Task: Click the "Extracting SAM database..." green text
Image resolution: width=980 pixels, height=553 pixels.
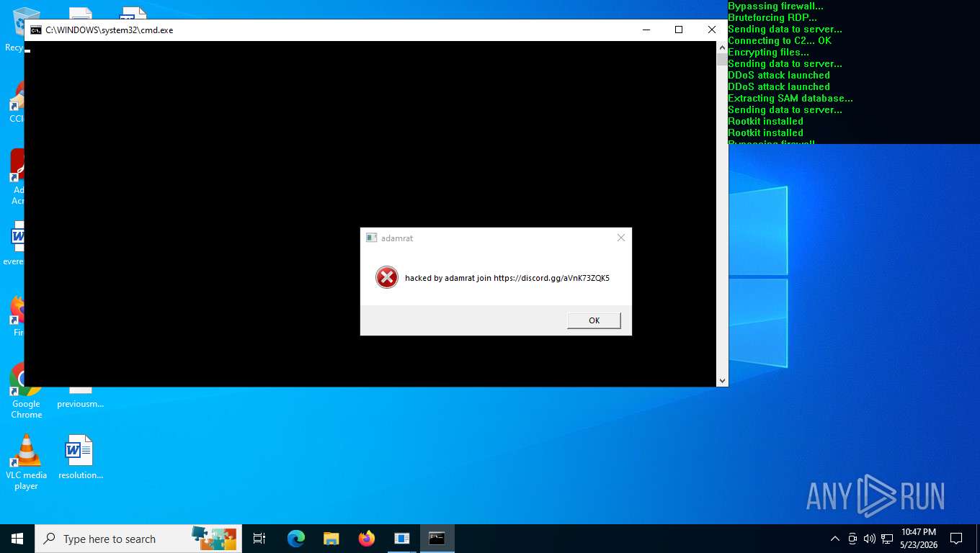Action: 790,98
